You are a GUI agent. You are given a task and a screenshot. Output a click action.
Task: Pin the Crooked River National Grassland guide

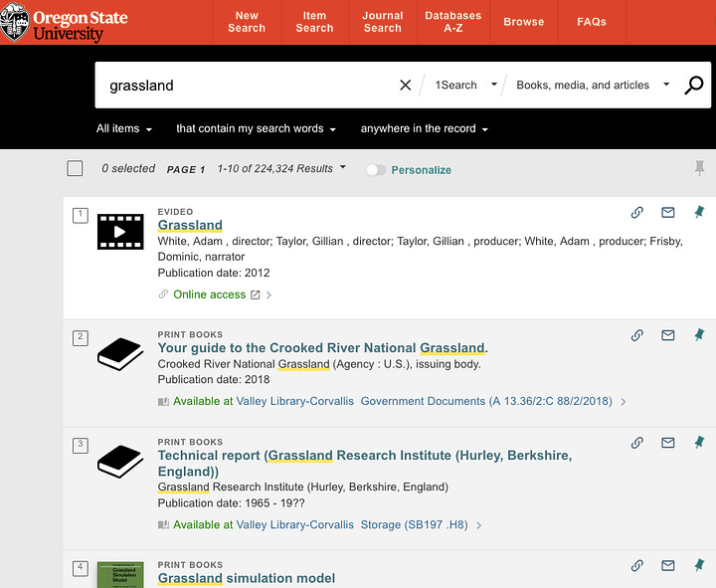pyautogui.click(x=699, y=335)
